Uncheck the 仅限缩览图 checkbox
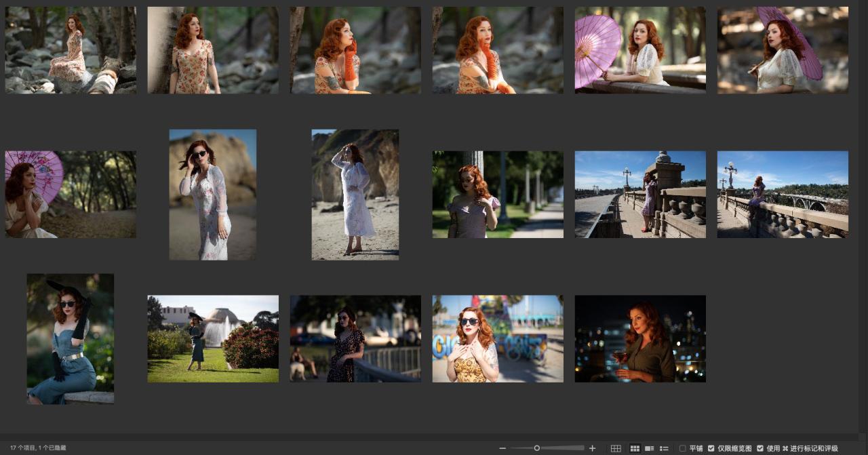 (x=711, y=448)
